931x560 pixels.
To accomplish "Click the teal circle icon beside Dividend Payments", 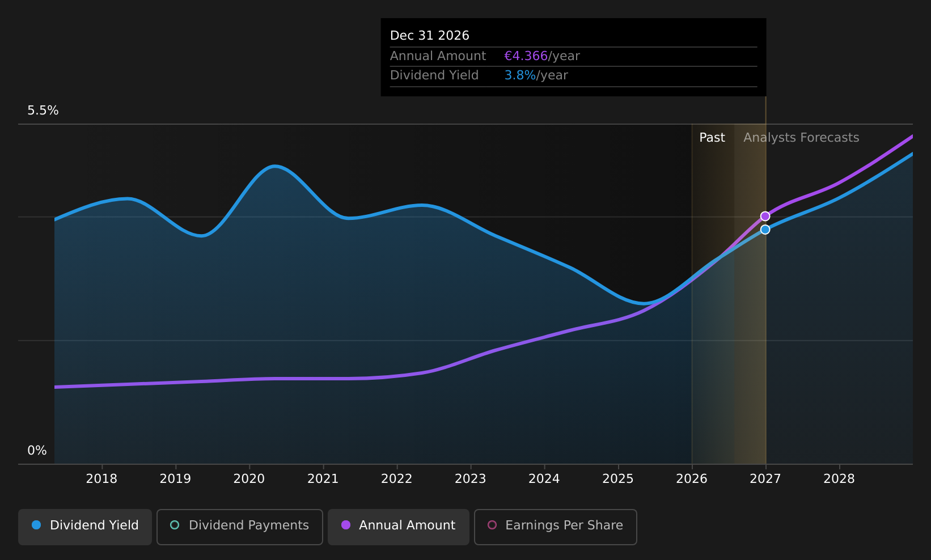I will pos(175,525).
